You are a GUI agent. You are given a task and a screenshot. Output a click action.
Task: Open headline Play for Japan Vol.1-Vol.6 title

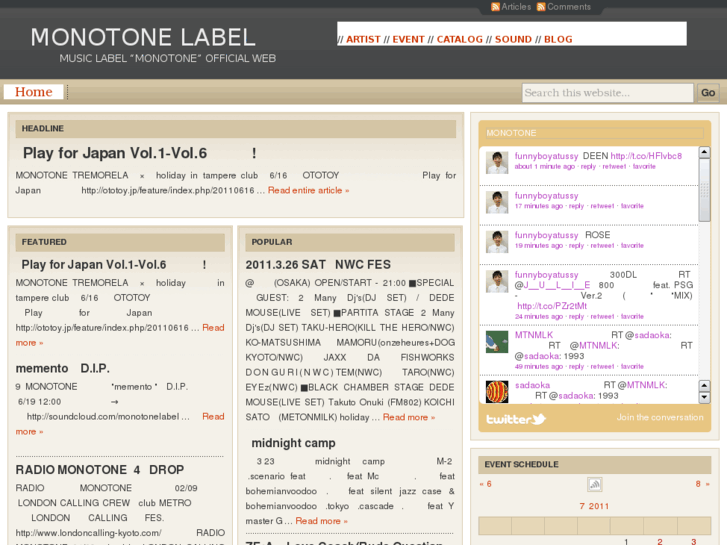tap(139, 153)
